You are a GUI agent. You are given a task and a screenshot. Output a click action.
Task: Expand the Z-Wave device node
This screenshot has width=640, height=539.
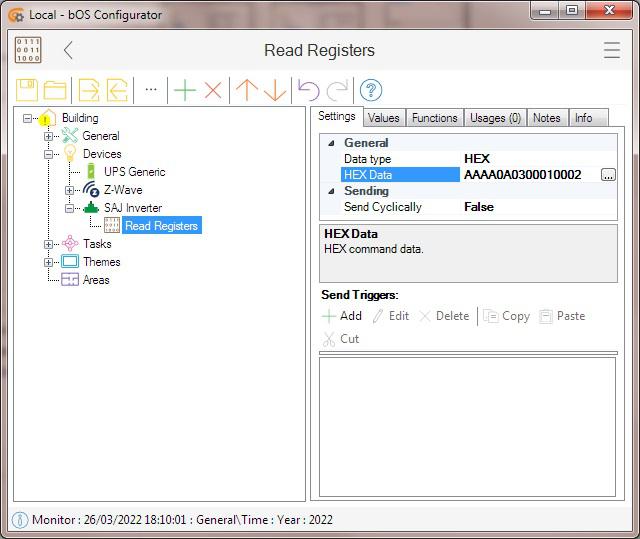(70, 190)
